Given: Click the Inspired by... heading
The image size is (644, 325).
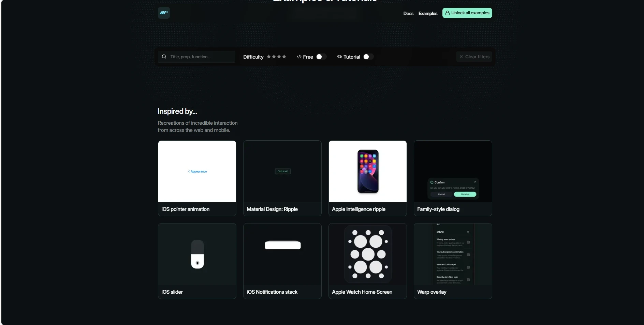Looking at the screenshot, I should [177, 111].
